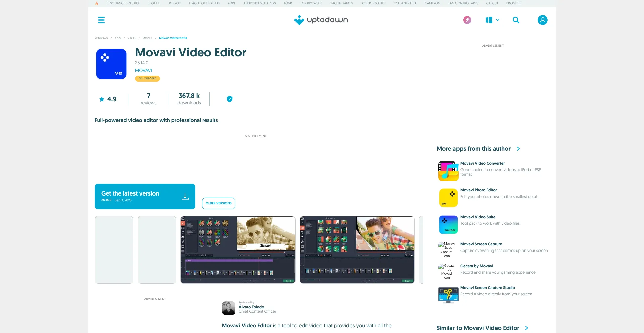Go to the Video breadcrumb
Screen dimensions: 644x333
[131, 38]
